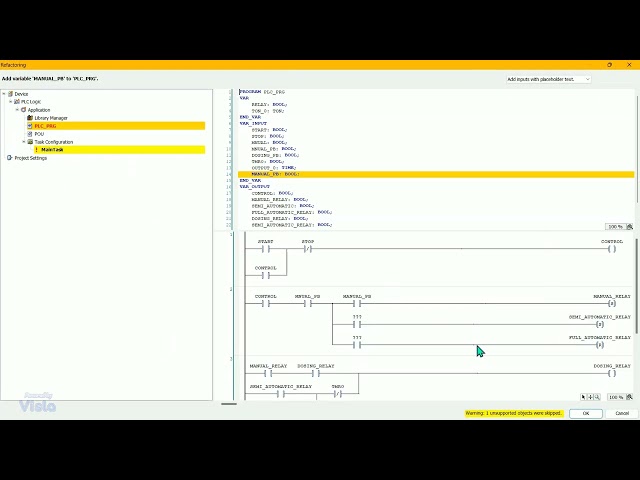Click the declaration editor vertical scrollbar
Image resolution: width=640 pixels, height=480 pixels.
(x=637, y=149)
